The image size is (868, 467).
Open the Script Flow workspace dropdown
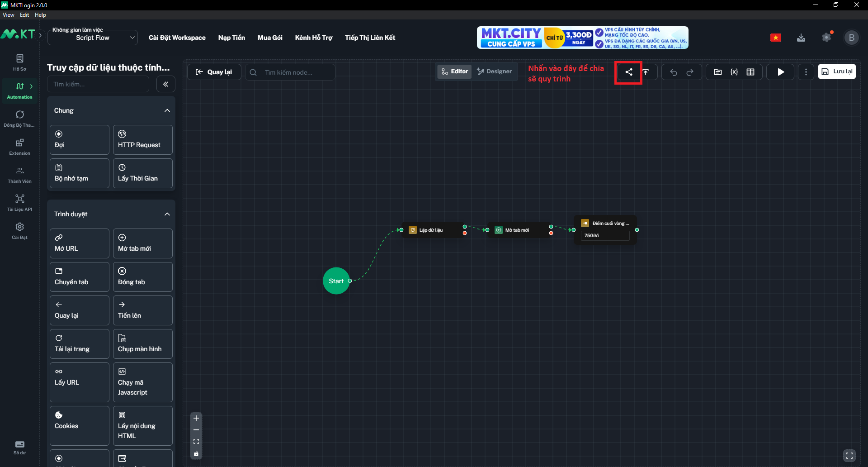[x=93, y=38]
